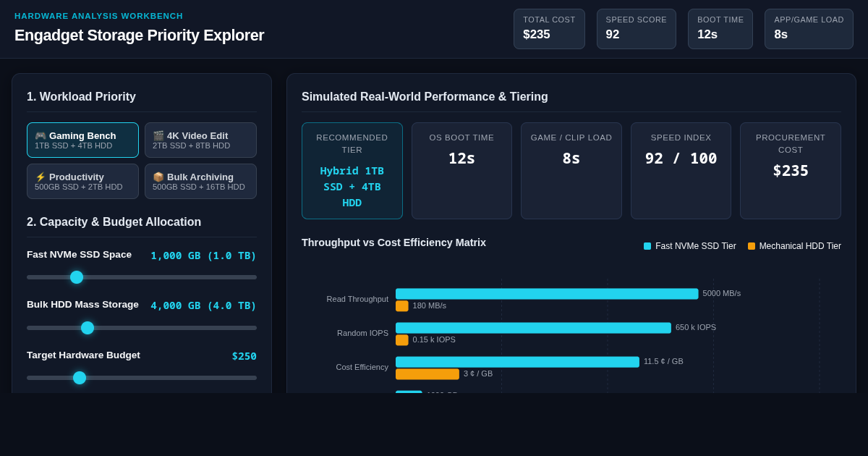Viewport: 868px width, 456px height.
Task: Pick the Productivity workload preset
Action: coord(82,181)
